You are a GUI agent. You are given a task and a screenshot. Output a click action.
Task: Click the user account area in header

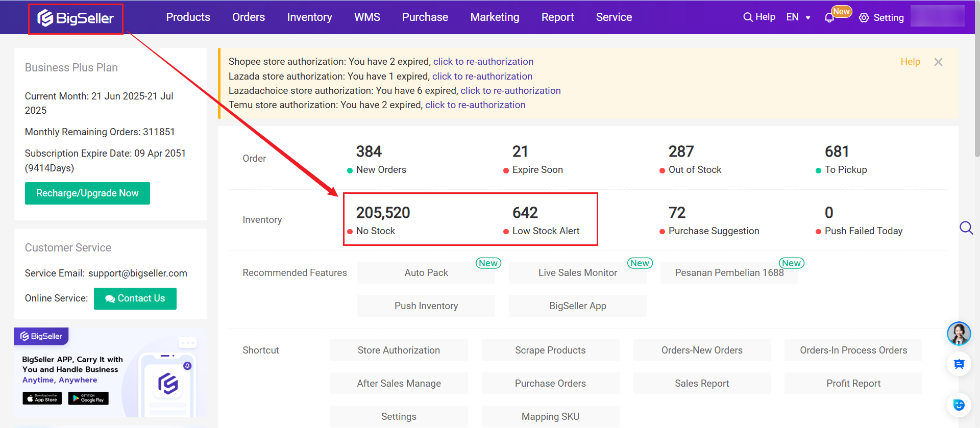[x=938, y=16]
